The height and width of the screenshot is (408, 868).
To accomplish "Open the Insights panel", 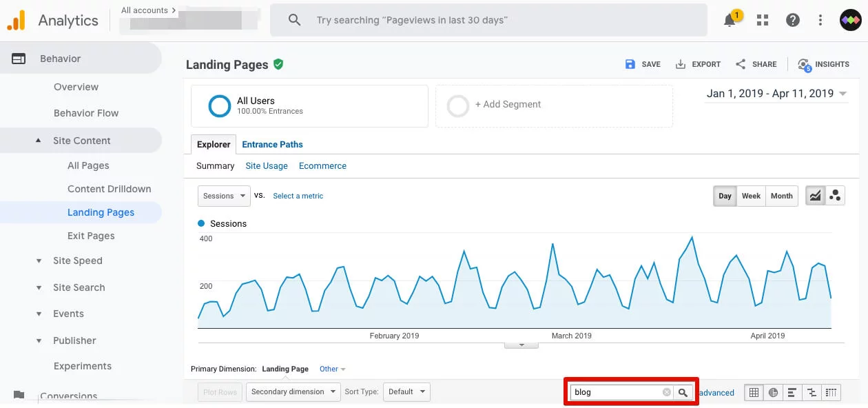I will [x=824, y=64].
